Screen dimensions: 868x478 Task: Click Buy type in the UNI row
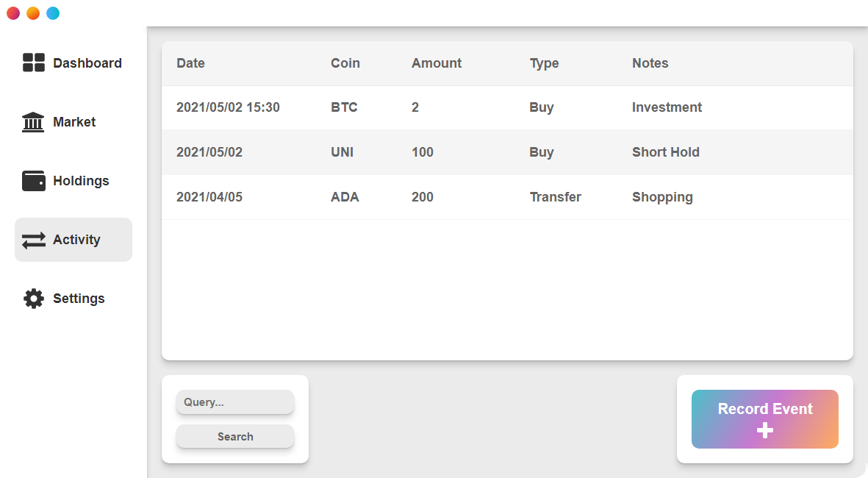[542, 152]
